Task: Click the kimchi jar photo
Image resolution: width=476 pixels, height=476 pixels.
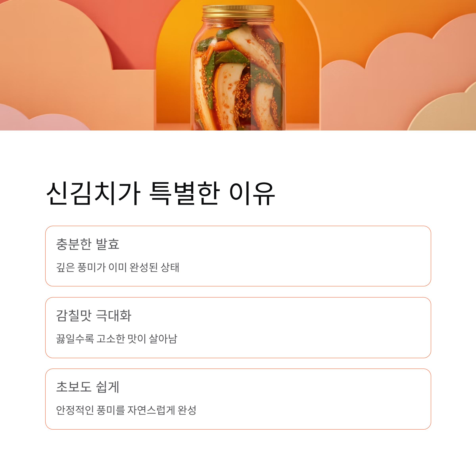Action: [238, 65]
